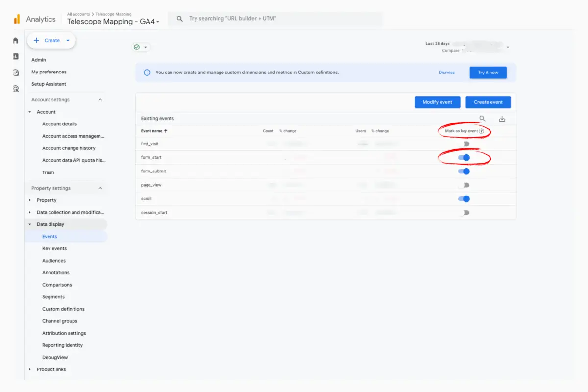This screenshot has width=588, height=392.
Task: Open the Advertising icon in left rail
Action: point(16,89)
